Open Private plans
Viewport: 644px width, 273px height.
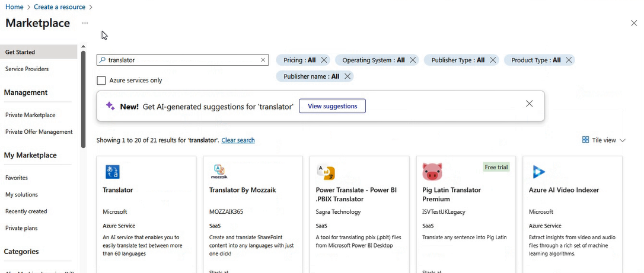point(21,229)
